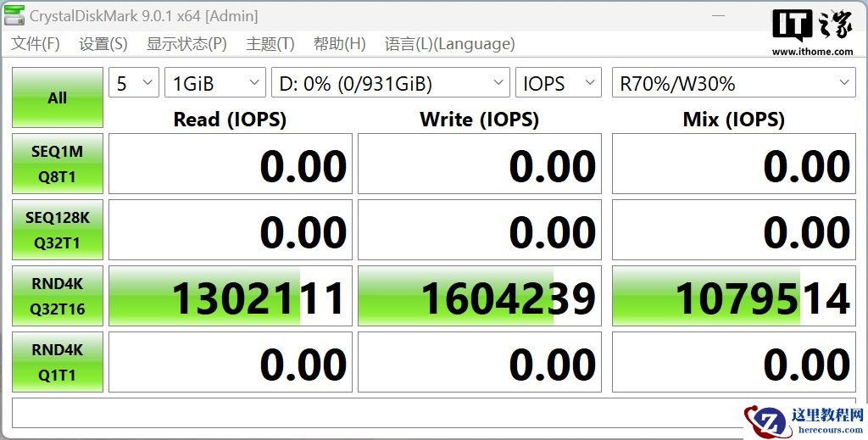Click the SEQ1M Q8T1 mix result 0.00
The width and height of the screenshot is (868, 440).
[733, 164]
